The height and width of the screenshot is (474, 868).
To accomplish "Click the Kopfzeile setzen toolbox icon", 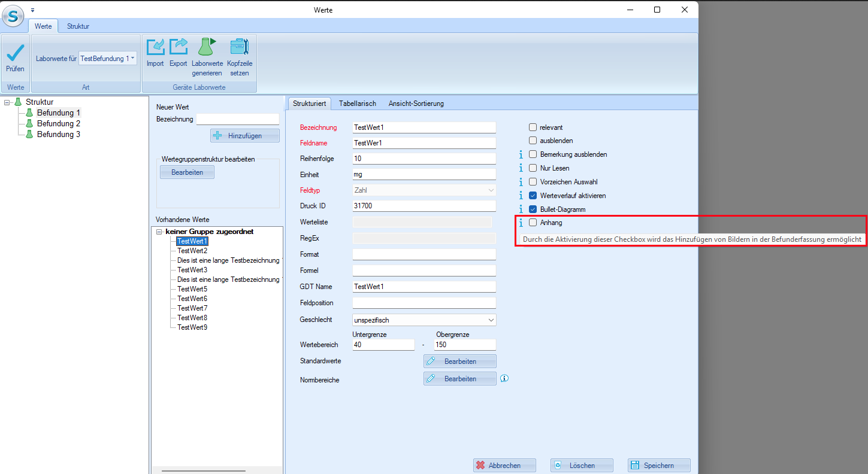I will coord(240,47).
